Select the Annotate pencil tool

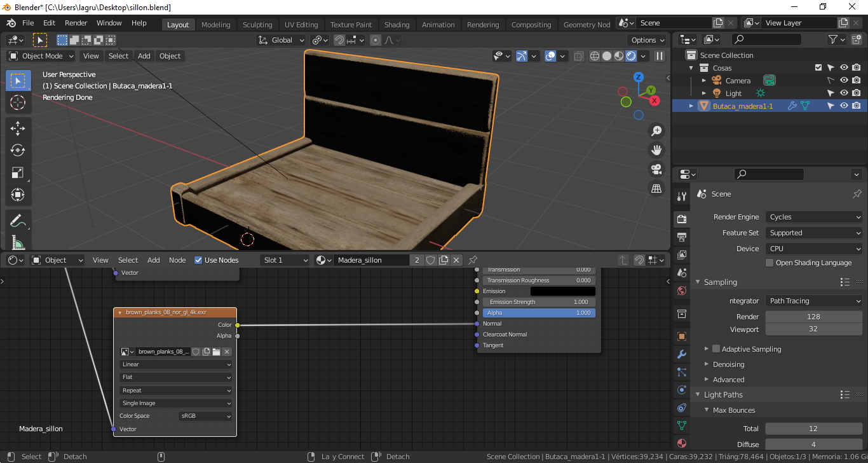18,221
